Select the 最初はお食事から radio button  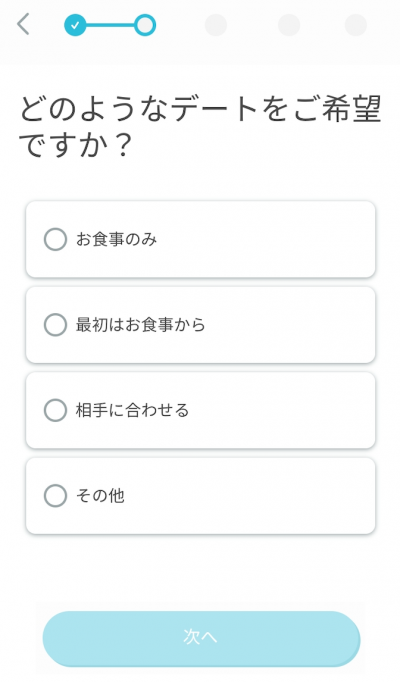55,325
